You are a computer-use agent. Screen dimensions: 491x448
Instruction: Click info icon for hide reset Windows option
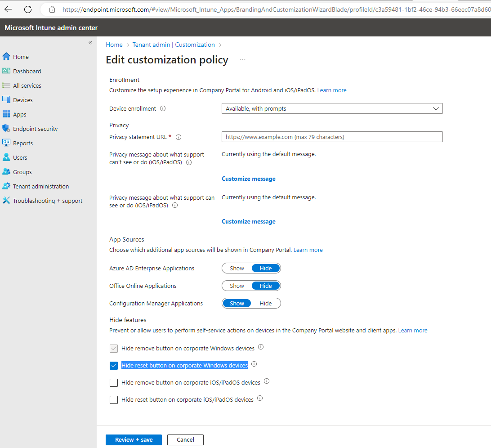[254, 364]
